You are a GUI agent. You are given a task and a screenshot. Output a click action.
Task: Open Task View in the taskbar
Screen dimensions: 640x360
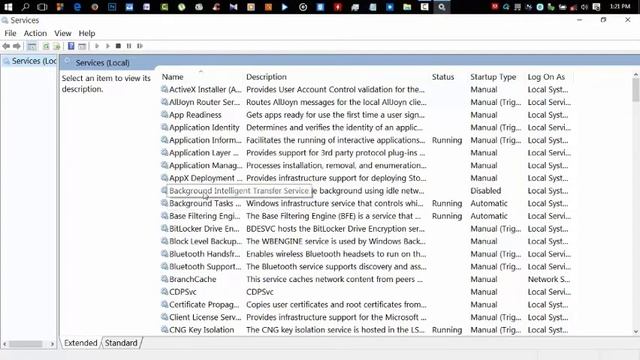pyautogui.click(x=42, y=7)
